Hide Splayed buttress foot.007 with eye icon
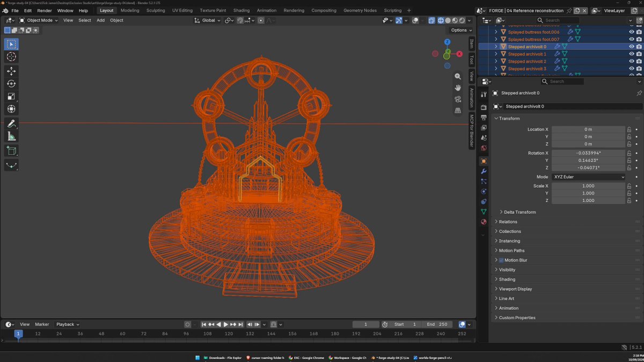Viewport: 644px width, 362px height. [632, 39]
